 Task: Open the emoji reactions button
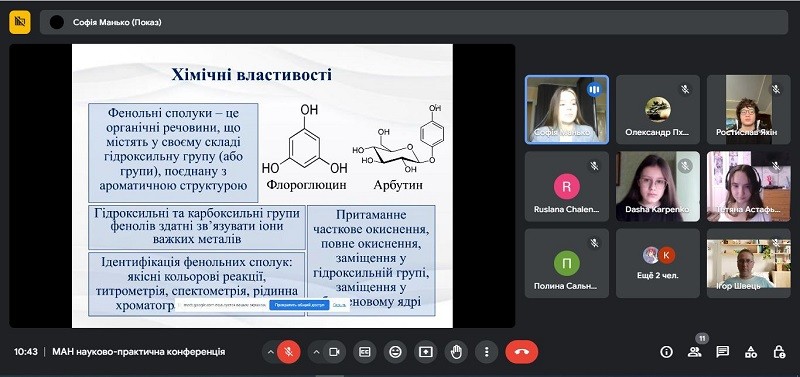395,352
